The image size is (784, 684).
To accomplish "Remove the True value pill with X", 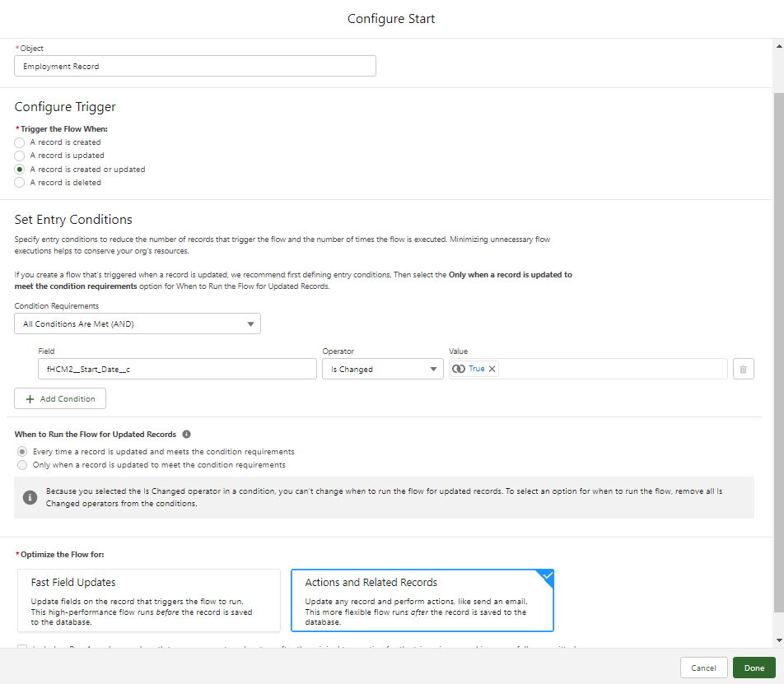I will click(492, 369).
